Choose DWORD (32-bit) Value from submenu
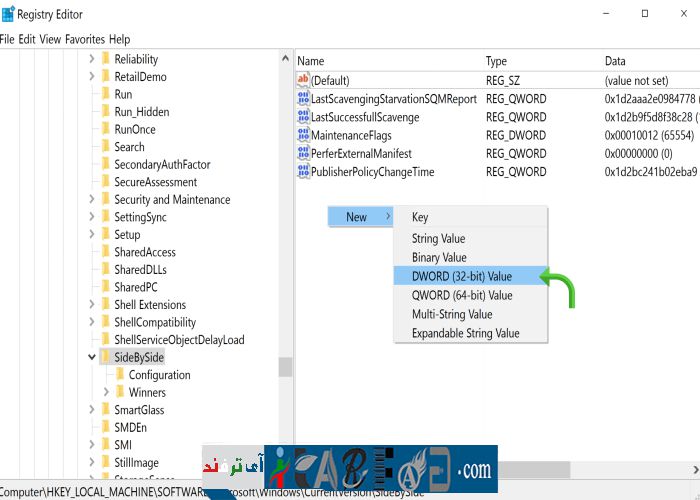 461,276
